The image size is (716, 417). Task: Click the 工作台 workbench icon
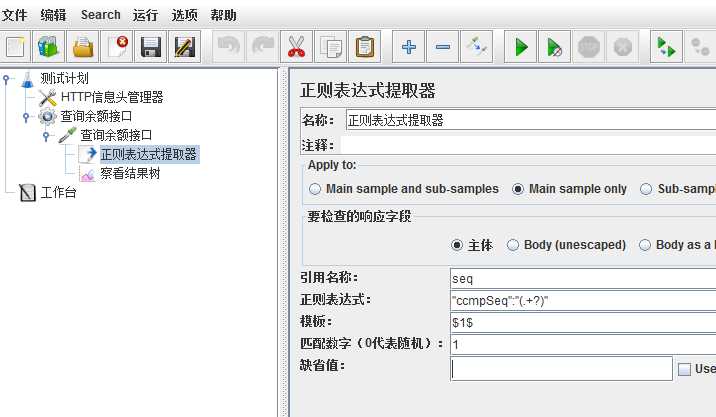coord(27,193)
